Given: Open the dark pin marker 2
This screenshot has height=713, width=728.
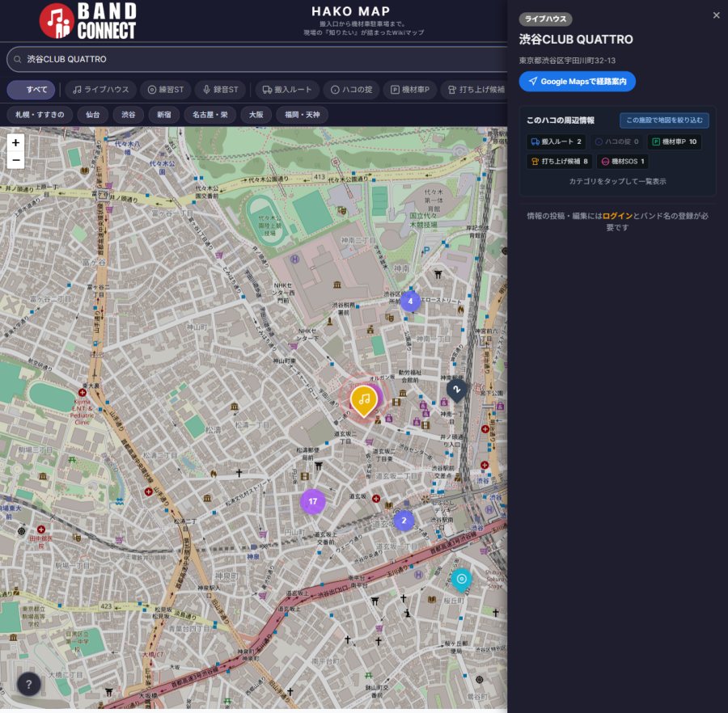Looking at the screenshot, I should pyautogui.click(x=457, y=390).
